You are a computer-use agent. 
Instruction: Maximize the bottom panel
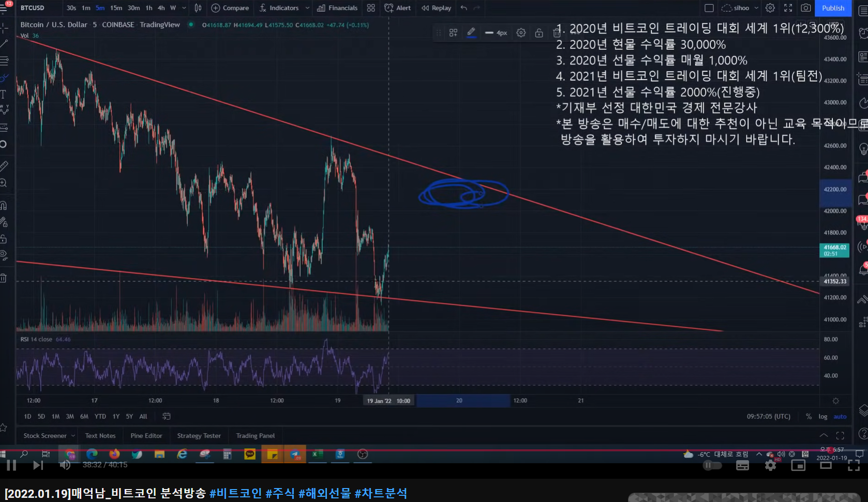(840, 435)
